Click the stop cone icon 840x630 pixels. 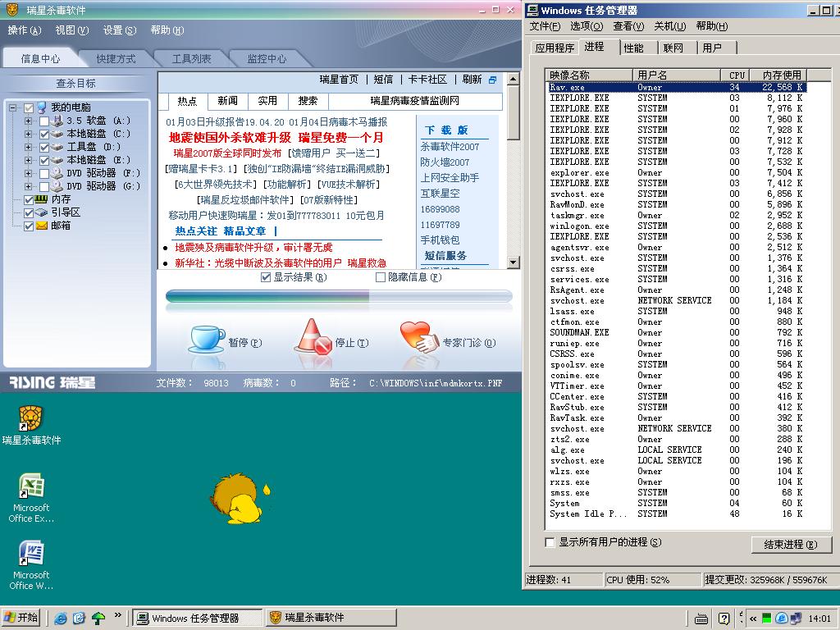click(313, 336)
